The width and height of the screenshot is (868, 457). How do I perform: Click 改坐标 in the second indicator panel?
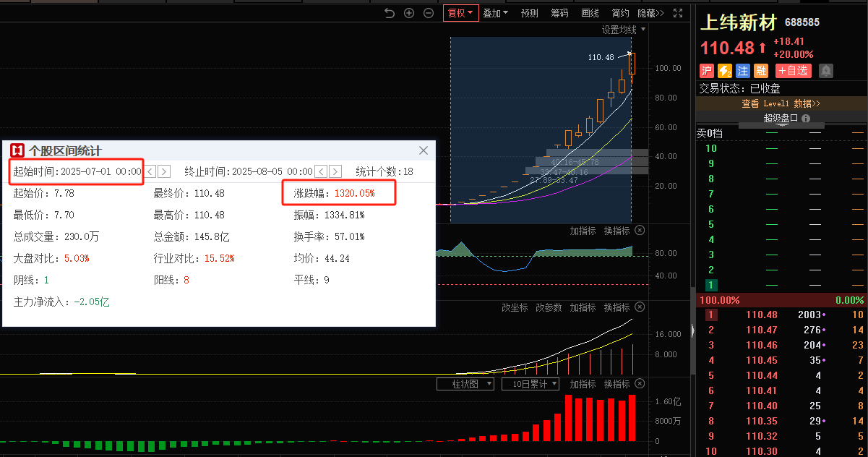tap(515, 307)
